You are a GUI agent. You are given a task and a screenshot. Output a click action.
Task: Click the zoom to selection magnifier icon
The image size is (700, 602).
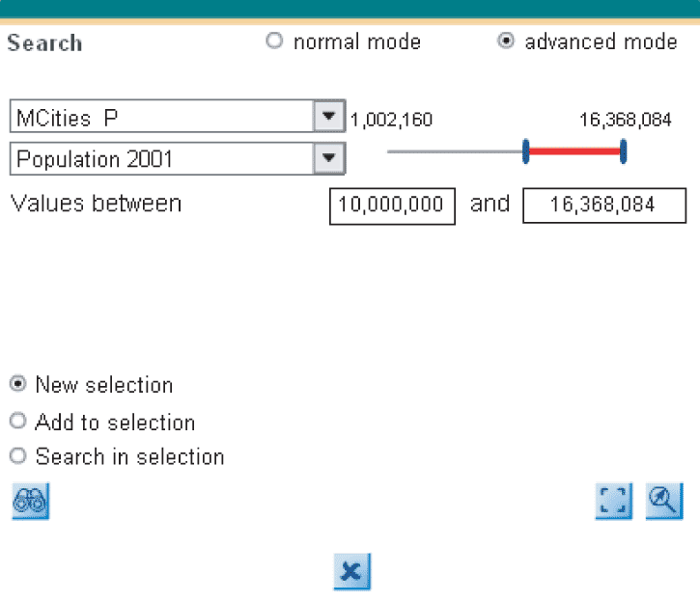pyautogui.click(x=664, y=501)
